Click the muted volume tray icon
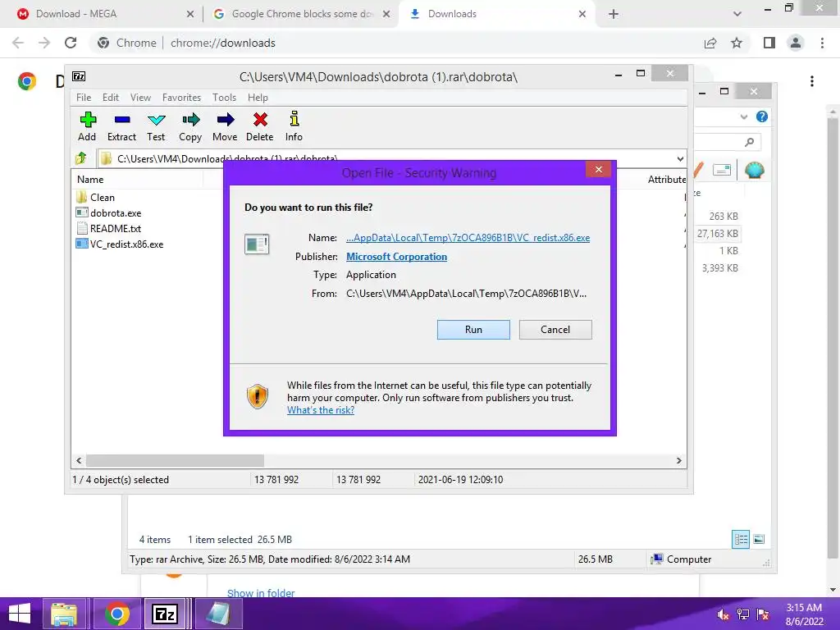The height and width of the screenshot is (630, 840). 723,614
